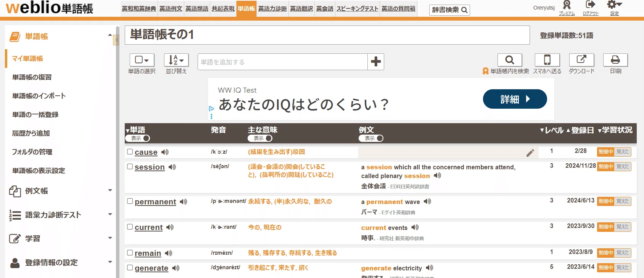The height and width of the screenshot is (278, 644).
Task: Tick the checkbox for permanent
Action: coord(130,201)
